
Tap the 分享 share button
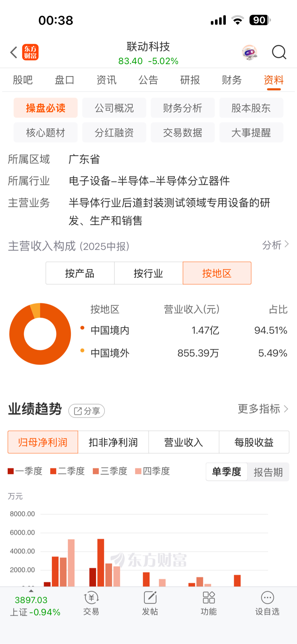click(87, 411)
